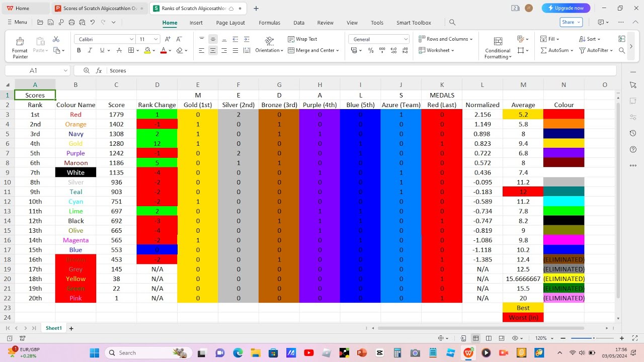This screenshot has height=362, width=644.
Task: Expand the Name Box dropdown arrow
Action: pyautogui.click(x=65, y=71)
